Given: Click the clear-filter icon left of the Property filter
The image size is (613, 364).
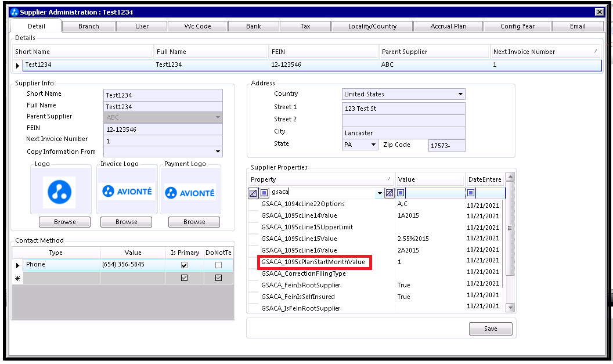Looking at the screenshot, I should (x=253, y=193).
